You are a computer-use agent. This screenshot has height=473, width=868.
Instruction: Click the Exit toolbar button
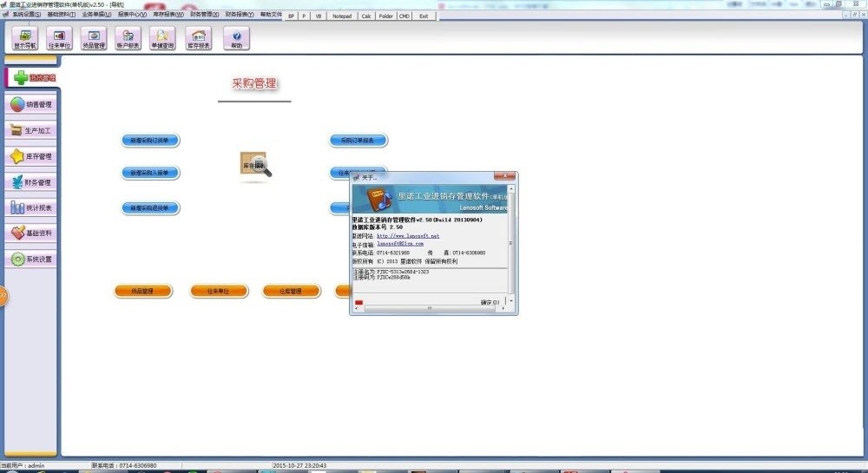pyautogui.click(x=424, y=16)
